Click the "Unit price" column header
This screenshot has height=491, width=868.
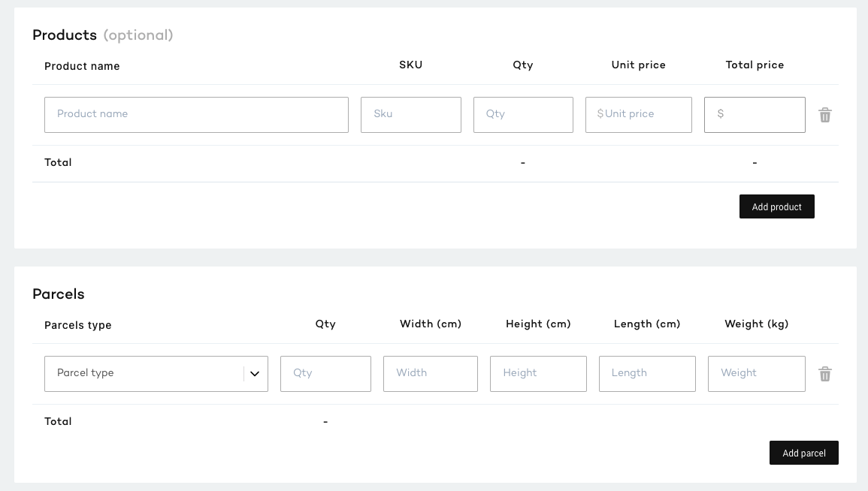[x=638, y=65]
